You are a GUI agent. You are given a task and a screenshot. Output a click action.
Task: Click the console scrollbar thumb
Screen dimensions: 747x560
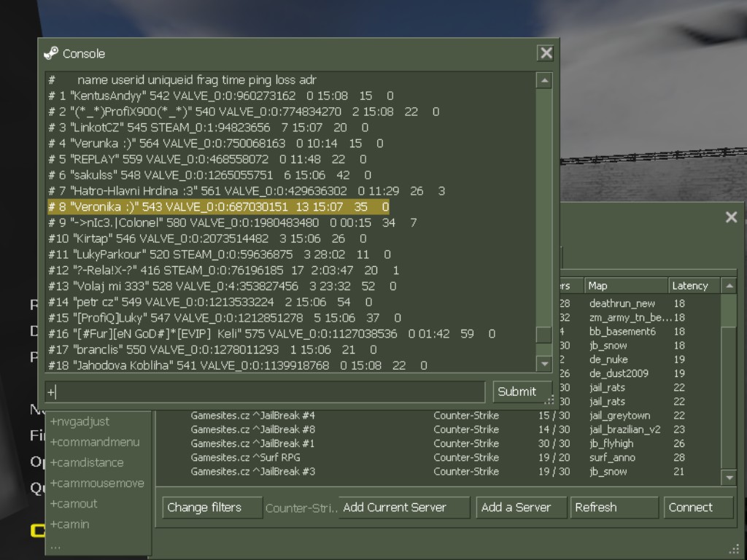544,334
